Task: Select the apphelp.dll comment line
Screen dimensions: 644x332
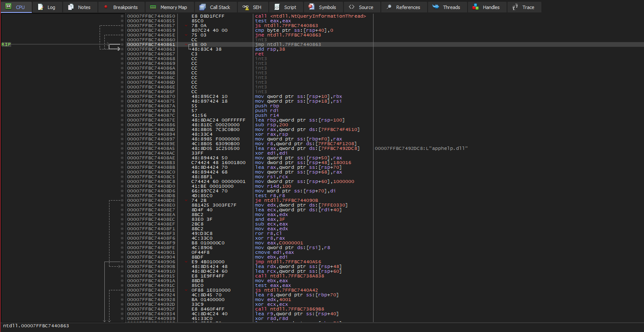Action: click(421, 149)
